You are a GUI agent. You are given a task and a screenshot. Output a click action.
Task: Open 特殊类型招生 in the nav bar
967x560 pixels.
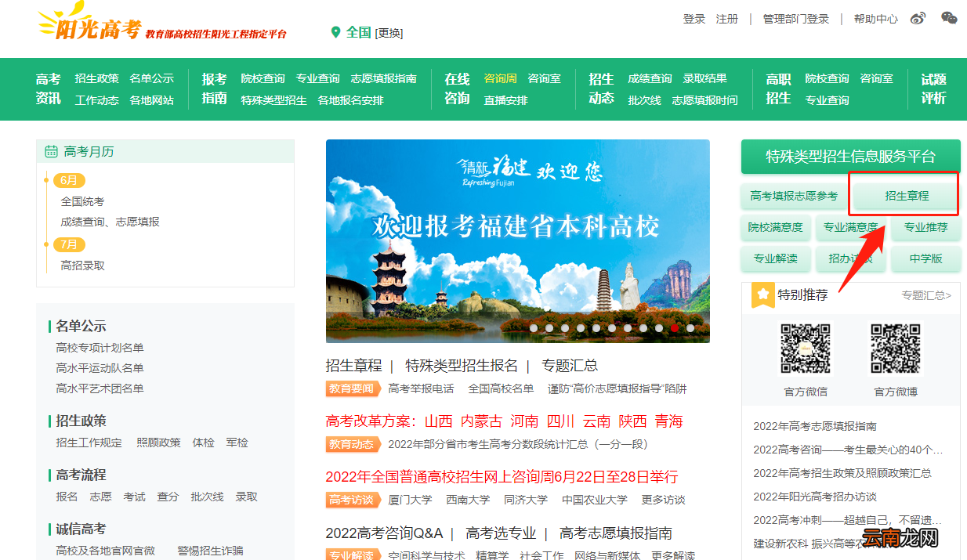[x=273, y=100]
